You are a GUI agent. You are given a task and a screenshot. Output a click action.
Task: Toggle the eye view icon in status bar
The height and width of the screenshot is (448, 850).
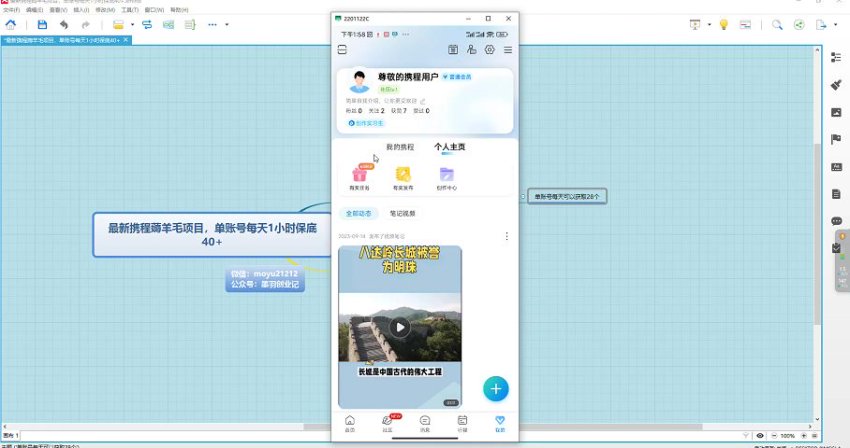pyautogui.click(x=760, y=436)
